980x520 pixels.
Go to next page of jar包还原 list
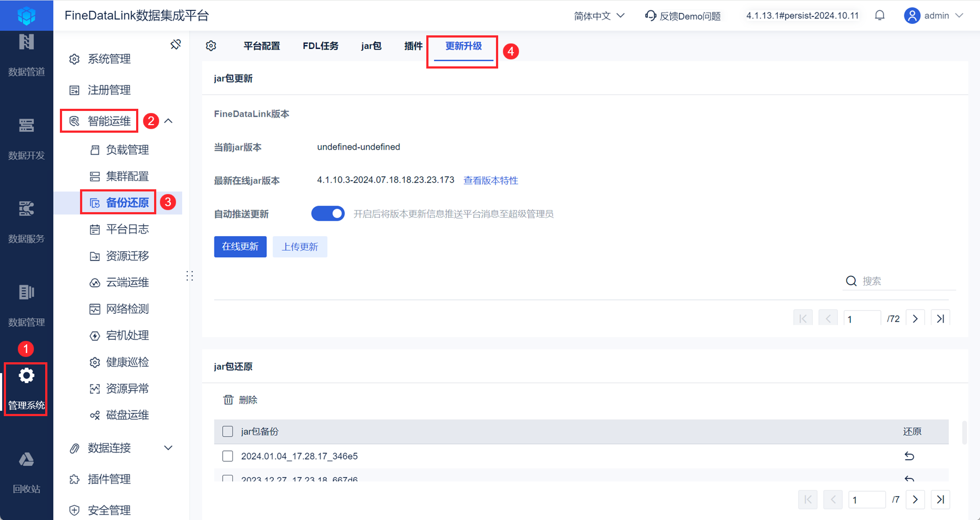click(x=915, y=499)
